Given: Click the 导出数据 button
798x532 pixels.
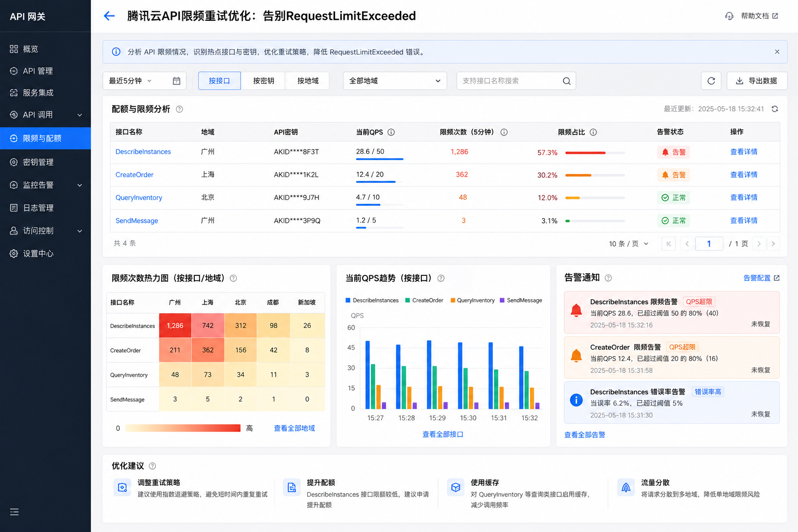Looking at the screenshot, I should [x=757, y=81].
